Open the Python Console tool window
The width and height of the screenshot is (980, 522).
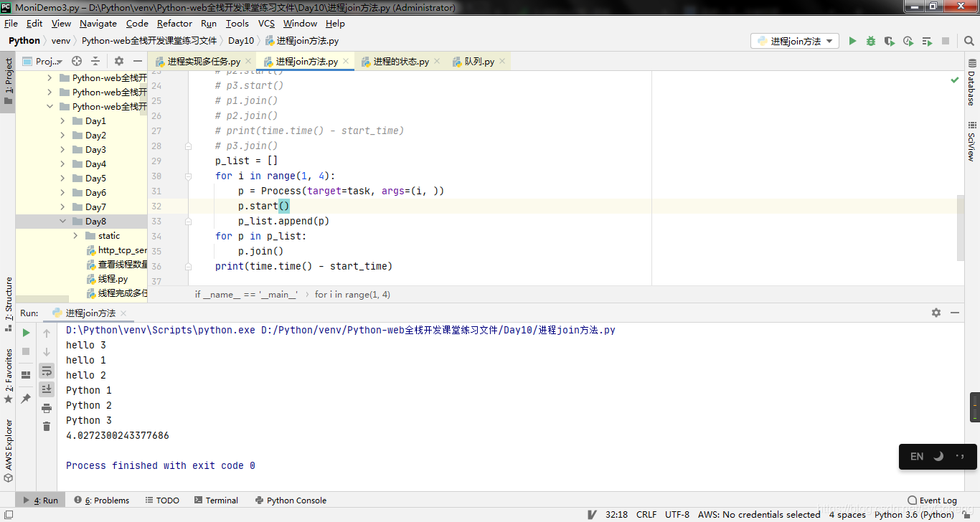tap(290, 500)
